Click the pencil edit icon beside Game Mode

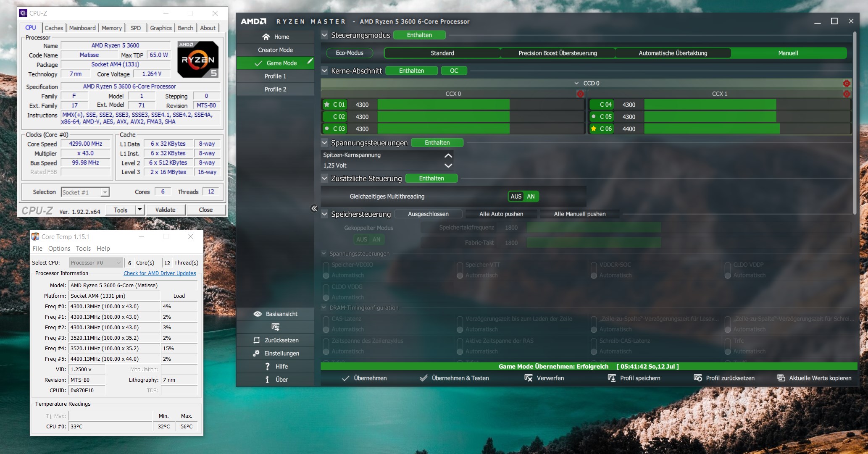pos(310,61)
